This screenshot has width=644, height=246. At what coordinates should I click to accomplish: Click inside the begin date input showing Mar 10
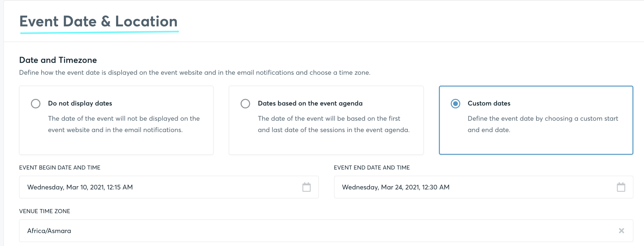80,187
